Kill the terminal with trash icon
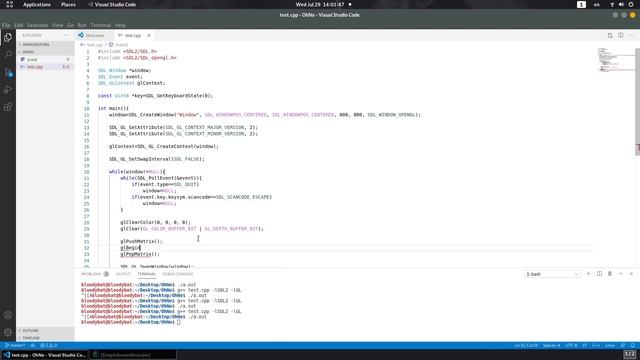Viewport: 640px width, 360px height. (610, 274)
